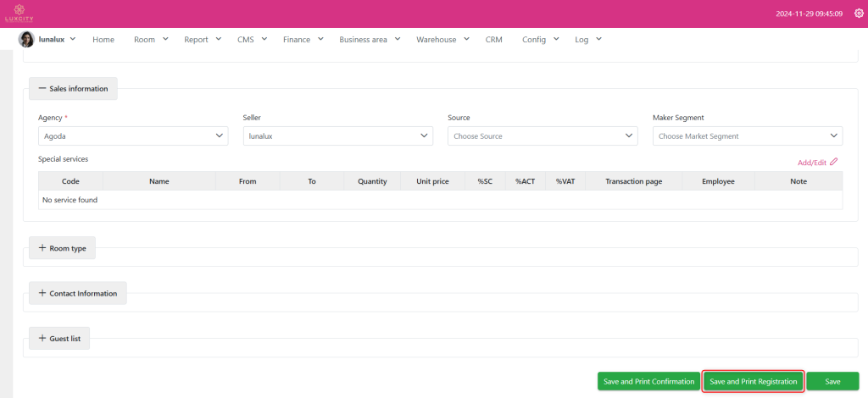Expand the Guest list section
The height and width of the screenshot is (398, 868).
click(x=59, y=338)
